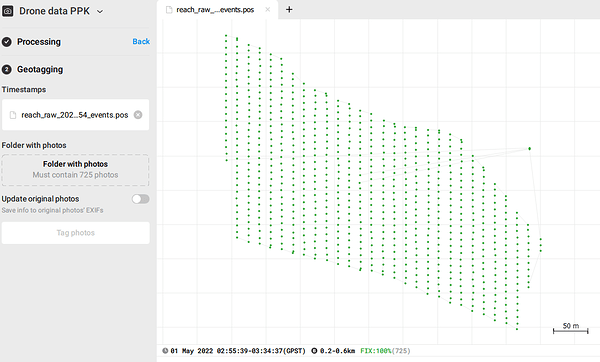Click the file icon on the events.pos tab
Image resolution: width=600 pixels, height=362 pixels.
click(169, 10)
